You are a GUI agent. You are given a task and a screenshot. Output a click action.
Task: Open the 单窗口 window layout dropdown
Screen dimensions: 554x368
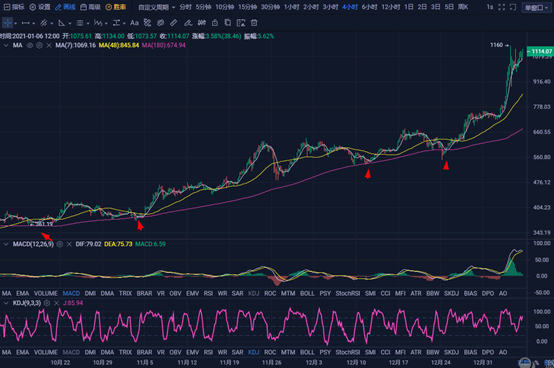click(x=536, y=7)
